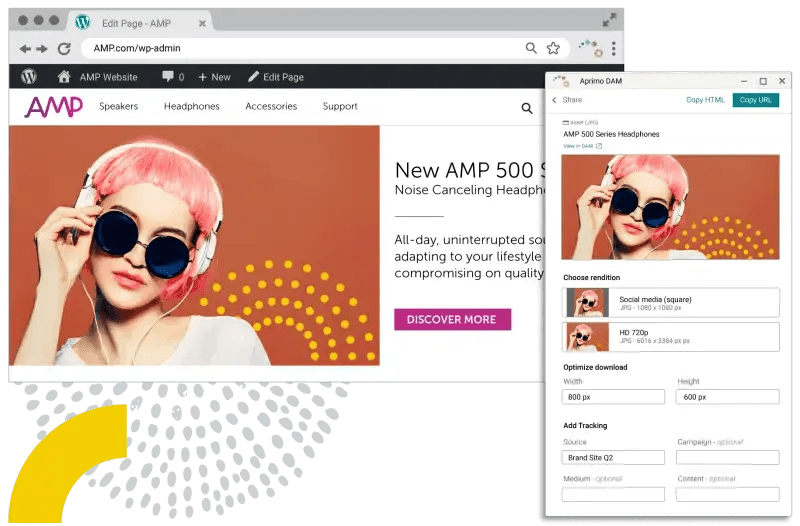Click the AMP logo on the website
800x526 pixels.
pyautogui.click(x=54, y=107)
